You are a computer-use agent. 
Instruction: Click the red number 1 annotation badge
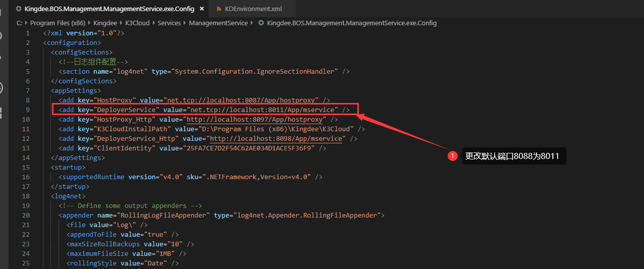tap(453, 156)
